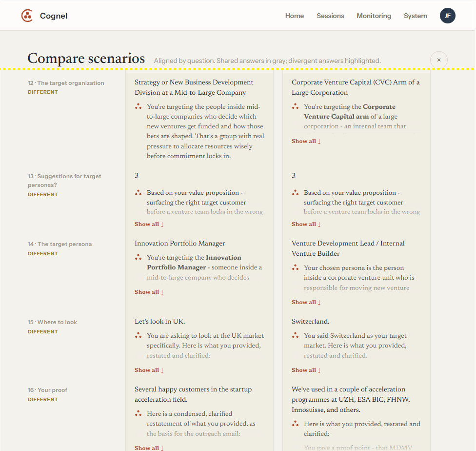Click 'We've used in a couple of acceleration programmes' answer

[x=351, y=399]
